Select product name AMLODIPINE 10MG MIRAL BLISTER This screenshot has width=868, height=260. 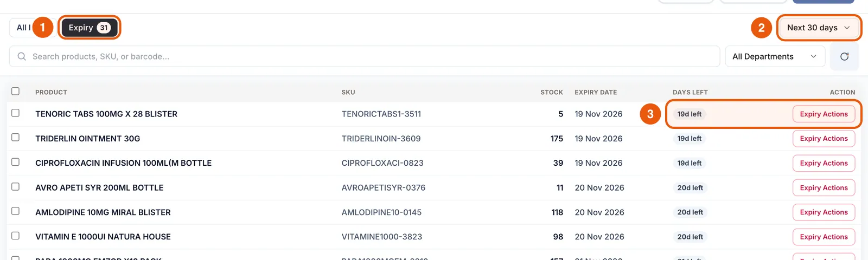(x=103, y=212)
